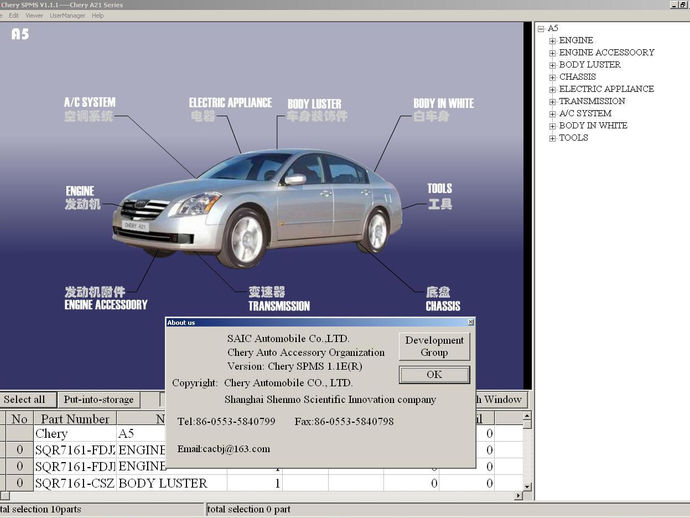
Task: Select the BODY LUSTER cell in table
Action: tap(172, 483)
